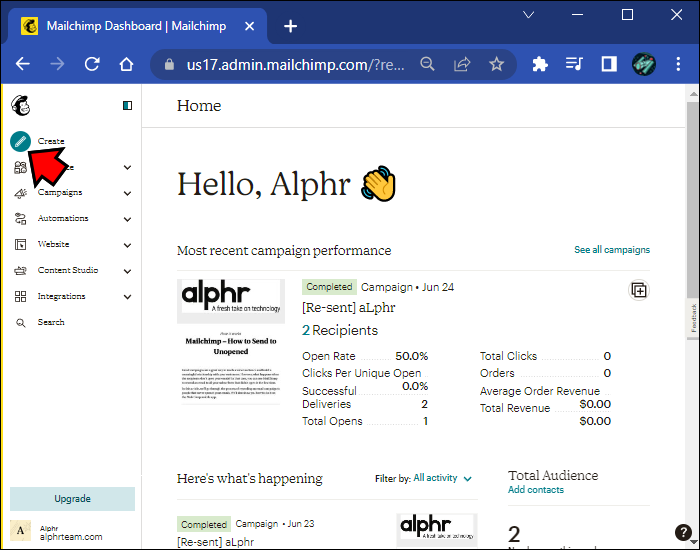The image size is (700, 550).
Task: Open the Create menu item
Action: [x=51, y=141]
